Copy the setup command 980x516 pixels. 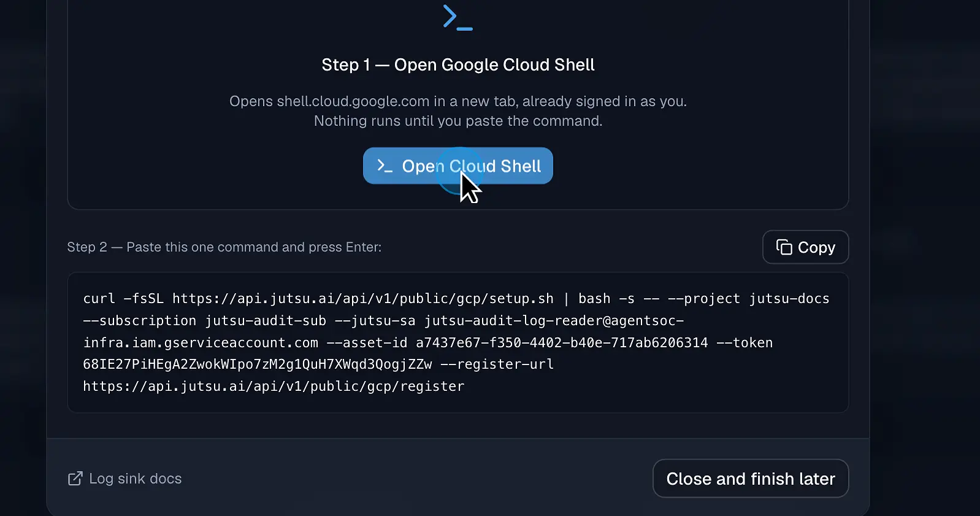point(805,247)
